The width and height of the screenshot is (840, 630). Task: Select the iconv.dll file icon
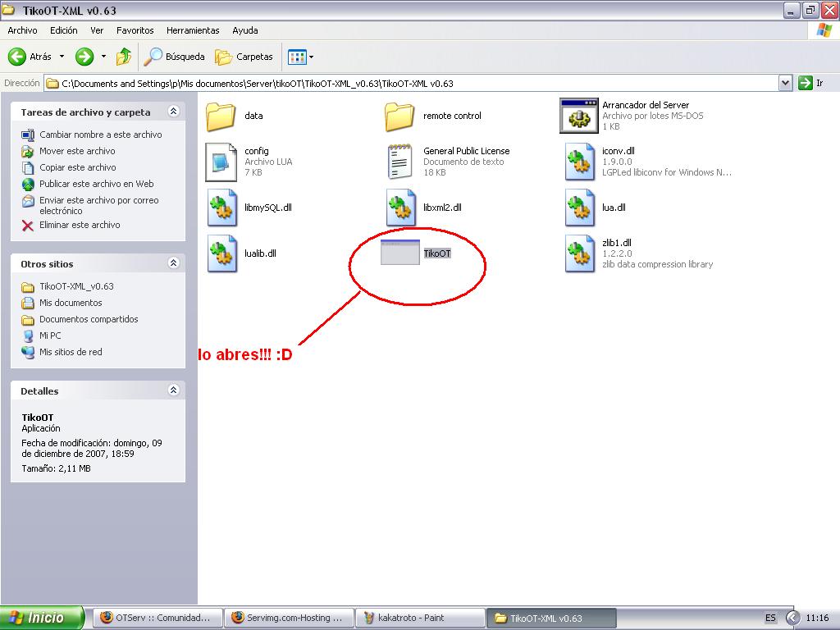tap(580, 162)
